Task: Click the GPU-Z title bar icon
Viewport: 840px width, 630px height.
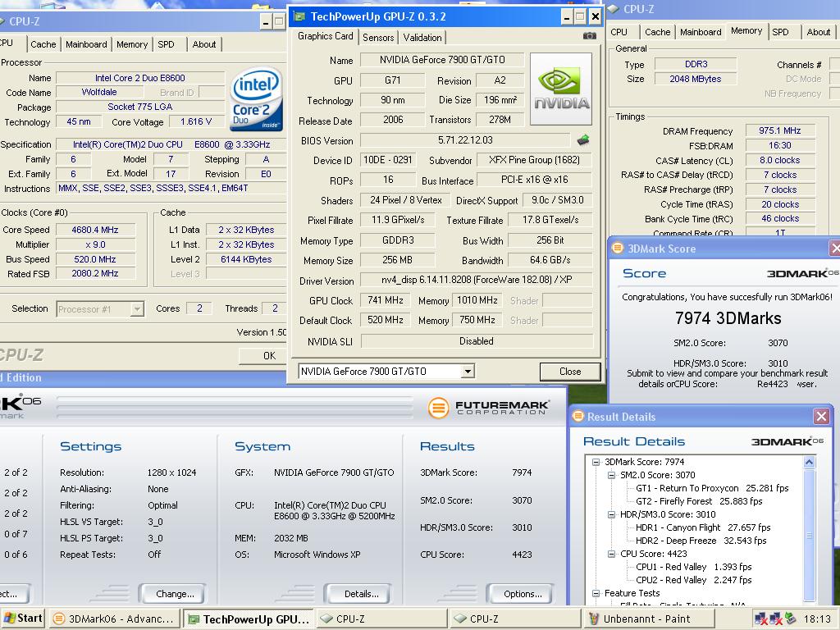Action: [300, 16]
